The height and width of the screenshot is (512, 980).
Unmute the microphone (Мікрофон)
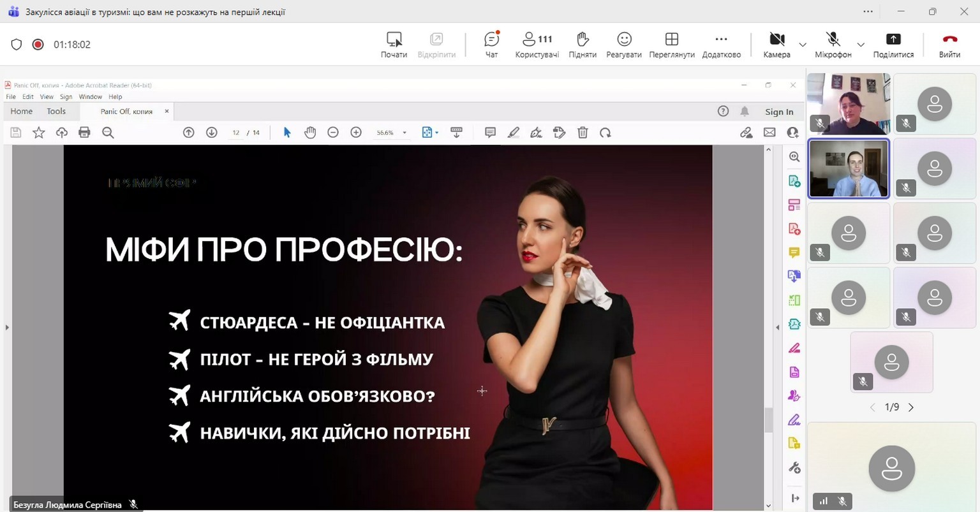click(833, 44)
